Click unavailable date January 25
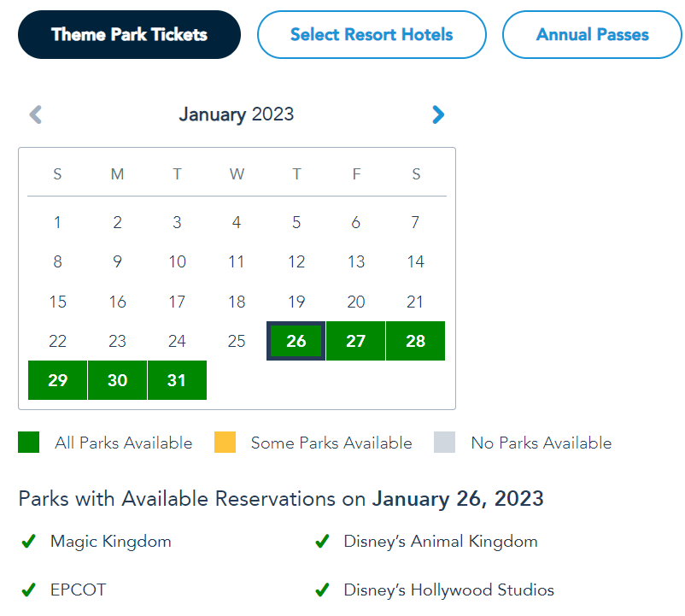Image resolution: width=685 pixels, height=616 pixels. tap(237, 341)
